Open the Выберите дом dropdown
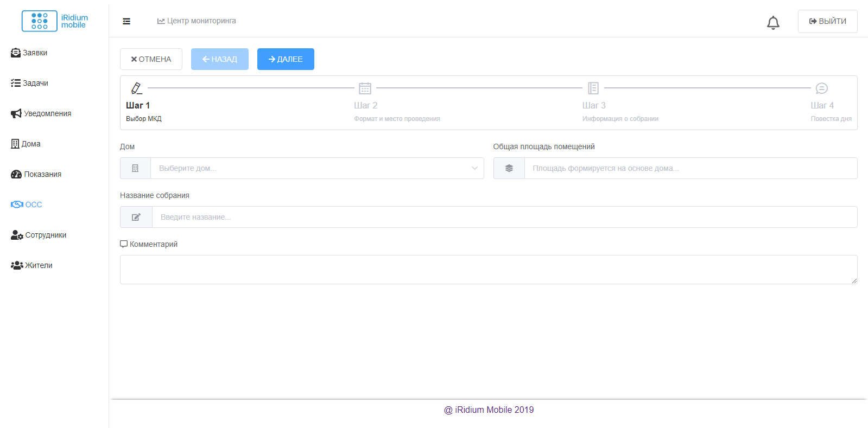This screenshot has width=868, height=428. pyautogui.click(x=317, y=168)
